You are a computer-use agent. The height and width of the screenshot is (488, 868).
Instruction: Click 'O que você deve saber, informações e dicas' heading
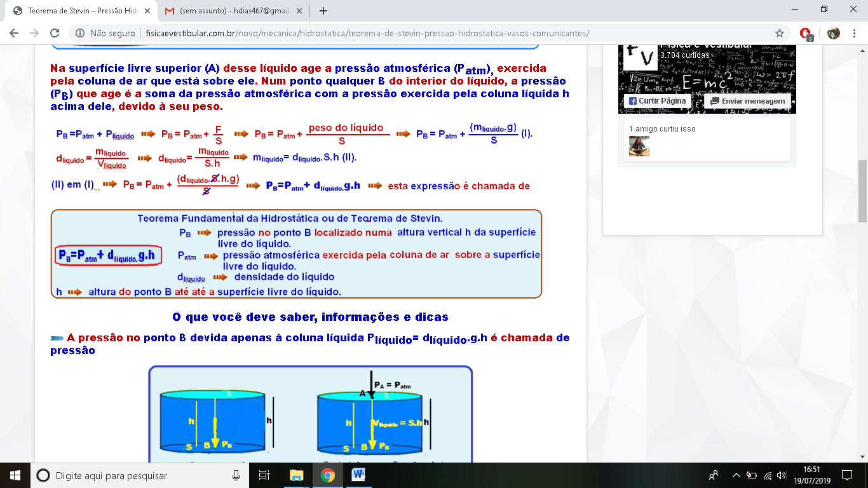pyautogui.click(x=310, y=317)
